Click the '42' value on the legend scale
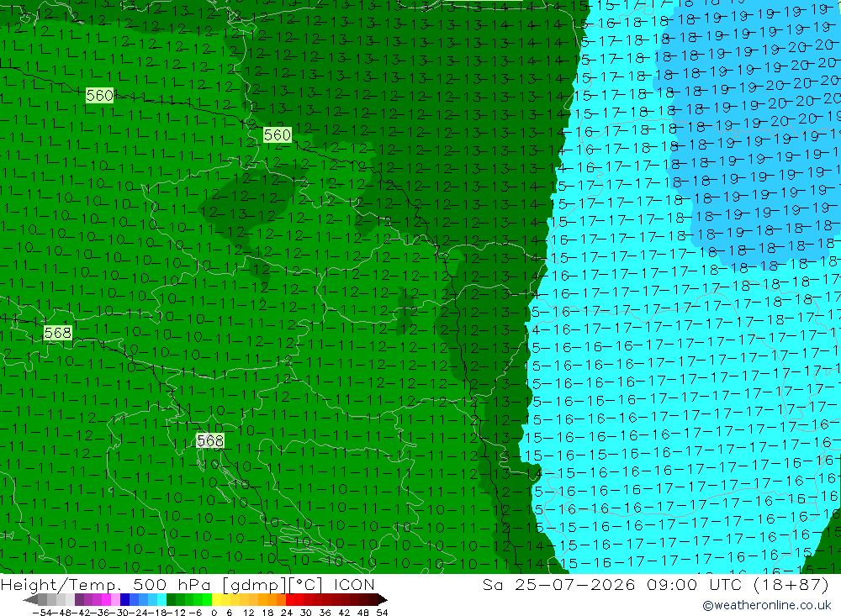 [344, 613]
